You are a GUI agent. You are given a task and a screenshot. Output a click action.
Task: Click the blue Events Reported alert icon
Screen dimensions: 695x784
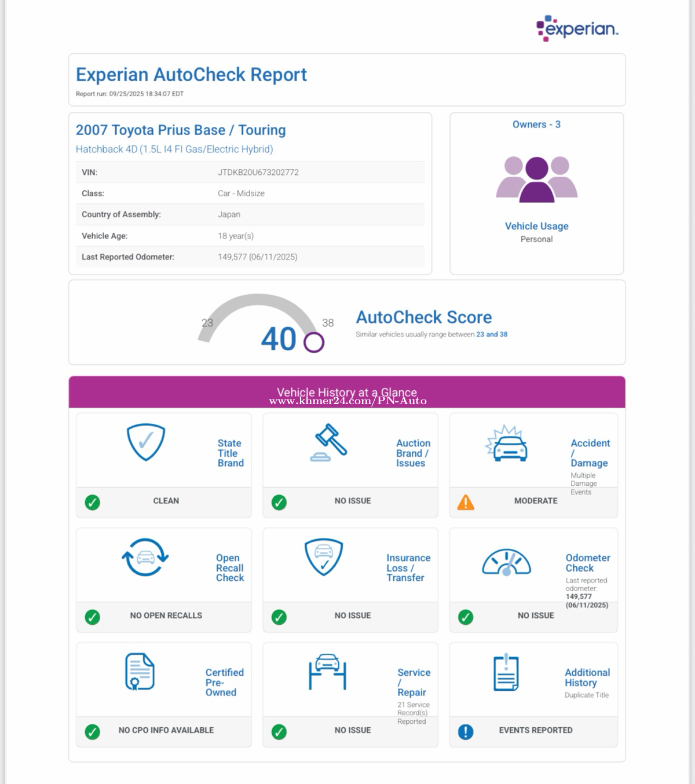coord(466,732)
